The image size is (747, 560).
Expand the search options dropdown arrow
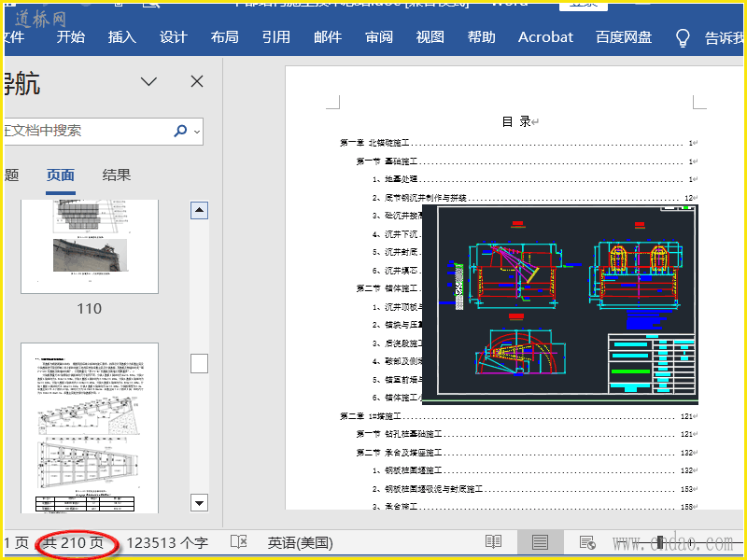pyautogui.click(x=197, y=132)
